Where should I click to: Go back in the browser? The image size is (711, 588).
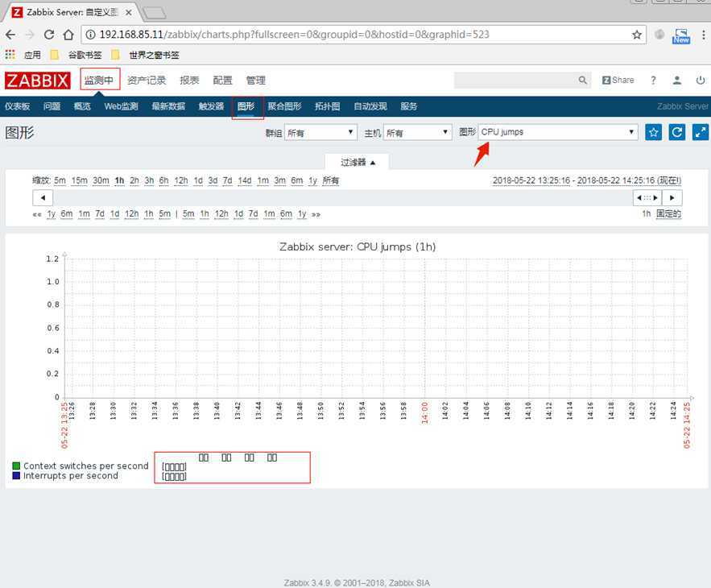[10, 35]
